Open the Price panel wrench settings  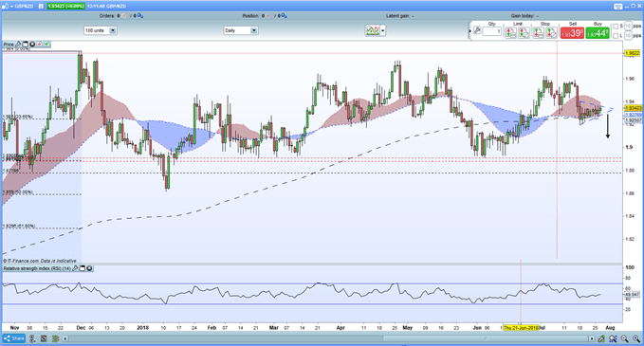(18, 44)
